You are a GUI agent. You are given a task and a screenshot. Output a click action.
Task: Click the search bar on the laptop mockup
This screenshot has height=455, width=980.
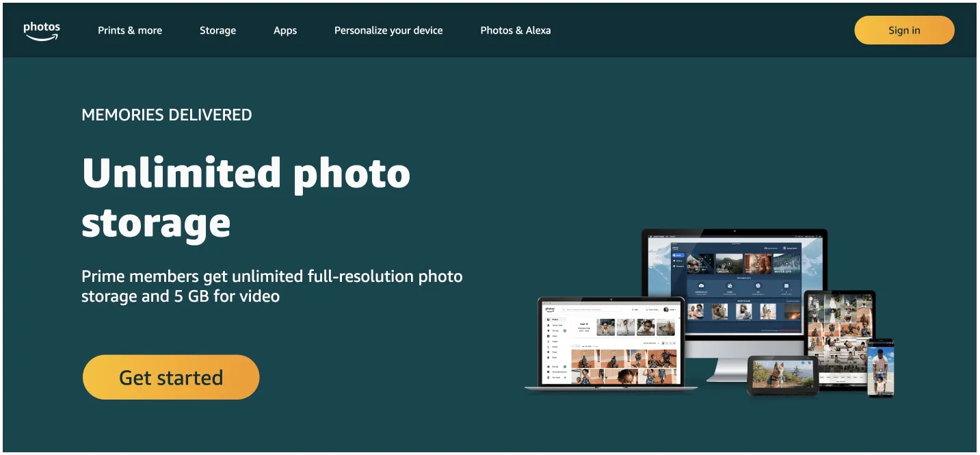tap(592, 309)
